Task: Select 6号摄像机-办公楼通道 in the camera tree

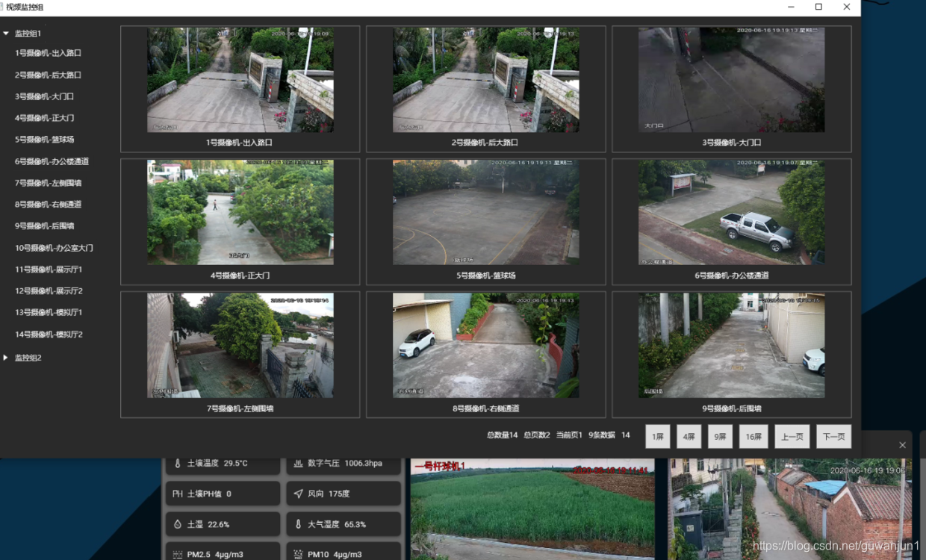Action: pos(52,161)
